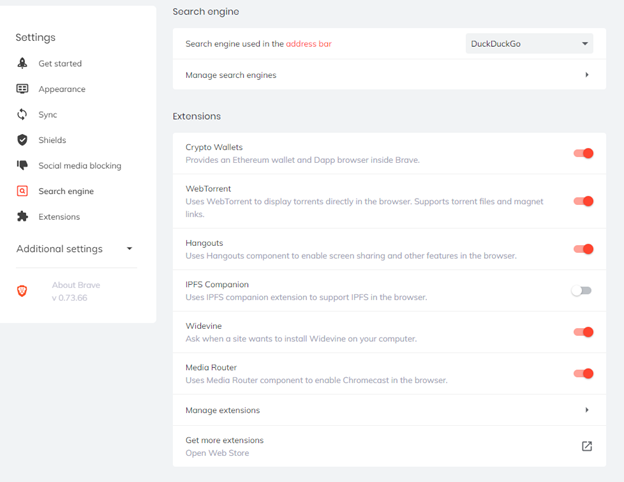The height and width of the screenshot is (482, 624).
Task: Click the Shields shield icon
Action: [x=22, y=140]
